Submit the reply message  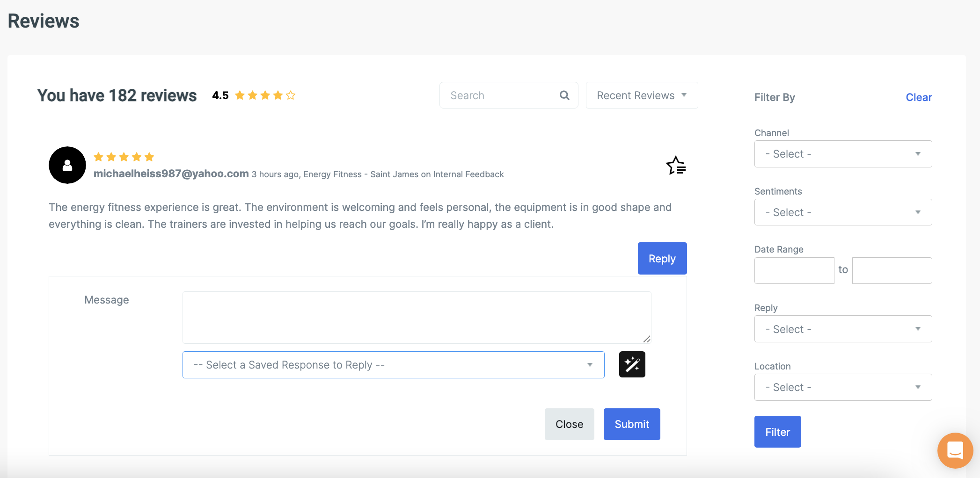[631, 424]
